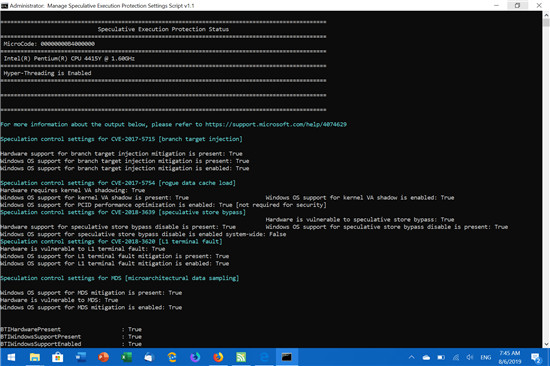
Task: Open the Internet Explorer taskbar icon
Action: click(x=172, y=357)
